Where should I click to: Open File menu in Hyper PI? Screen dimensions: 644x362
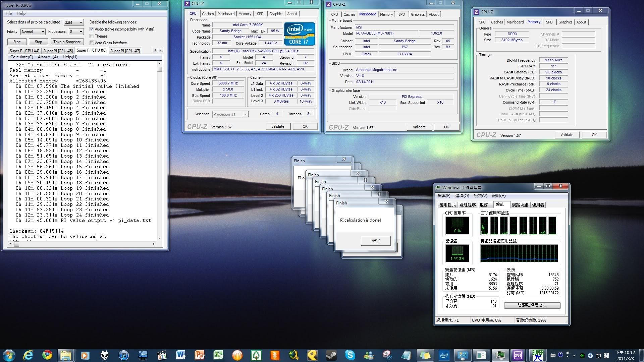(9, 13)
